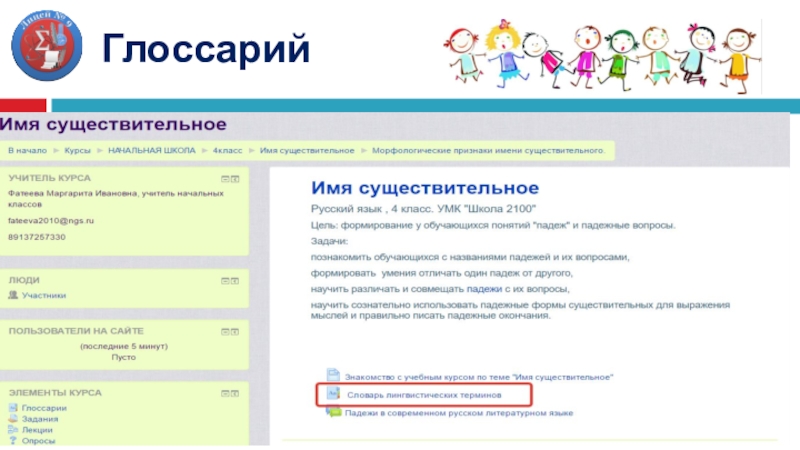Click the (последние 5 минут) text
Image resolution: width=800 pixels, height=450 pixels.
click(123, 346)
